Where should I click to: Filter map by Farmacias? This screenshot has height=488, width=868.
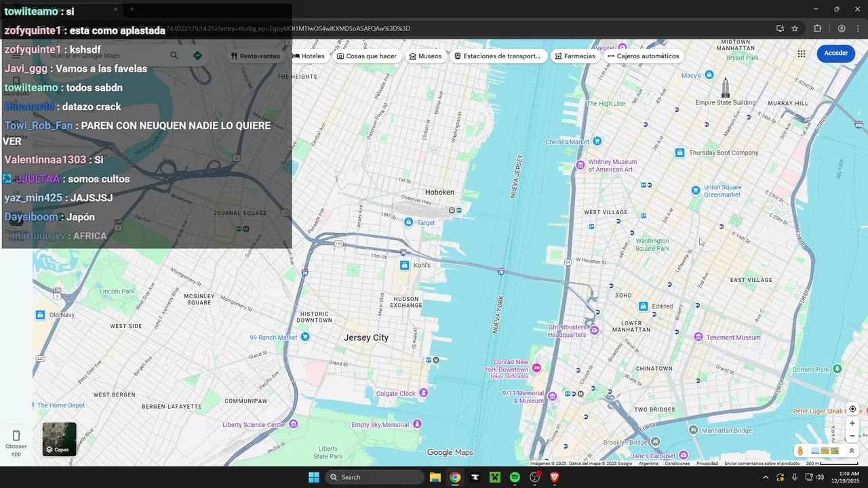click(575, 56)
